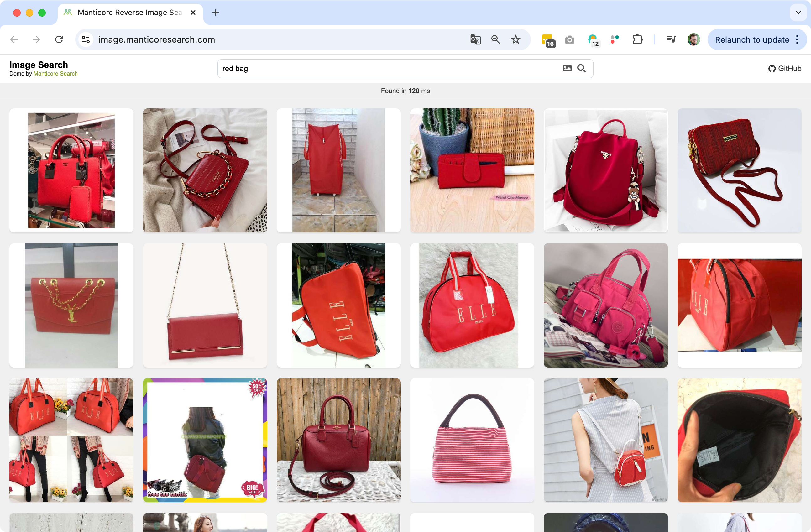The height and width of the screenshot is (532, 811).
Task: Open the GitHub link
Action: click(x=785, y=69)
